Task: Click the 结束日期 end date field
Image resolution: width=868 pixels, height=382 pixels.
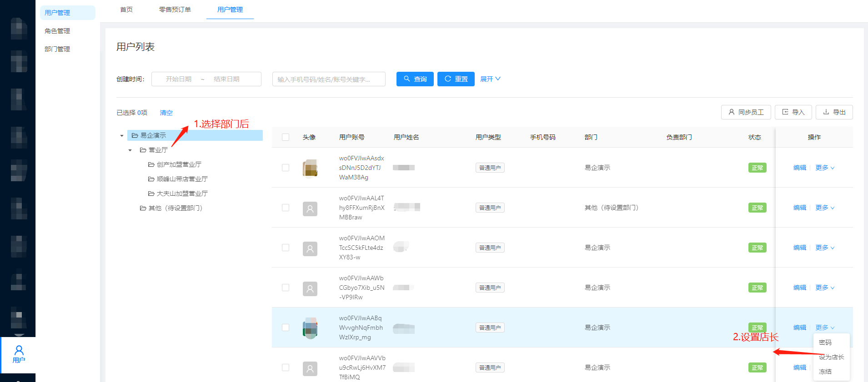Action: point(226,79)
